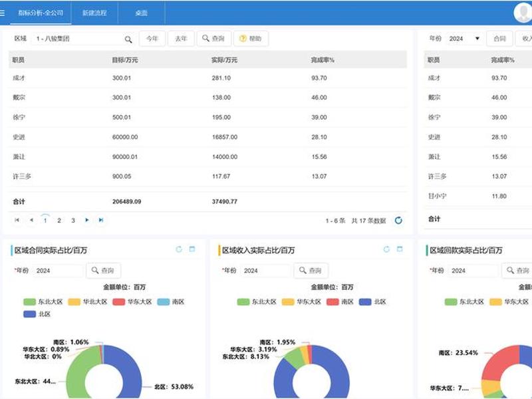
Task: Select page 3 of the table
Action: click(x=73, y=221)
